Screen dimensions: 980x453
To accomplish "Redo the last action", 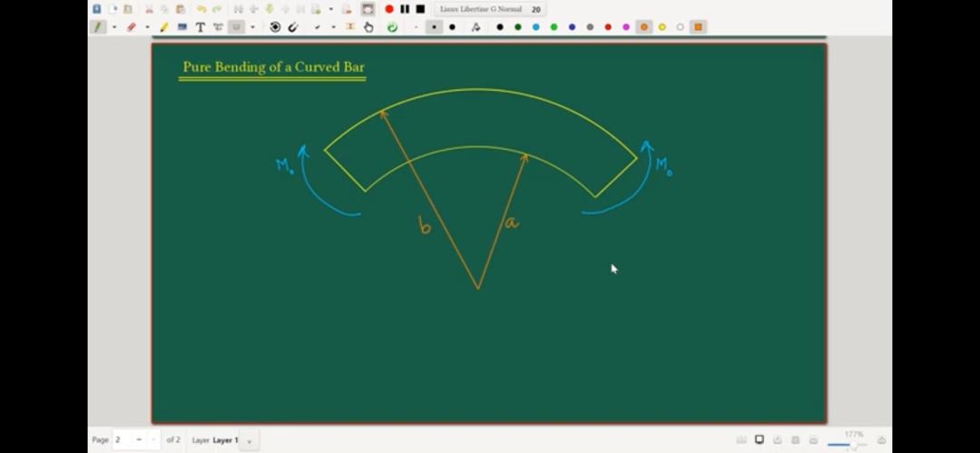I will point(217,9).
